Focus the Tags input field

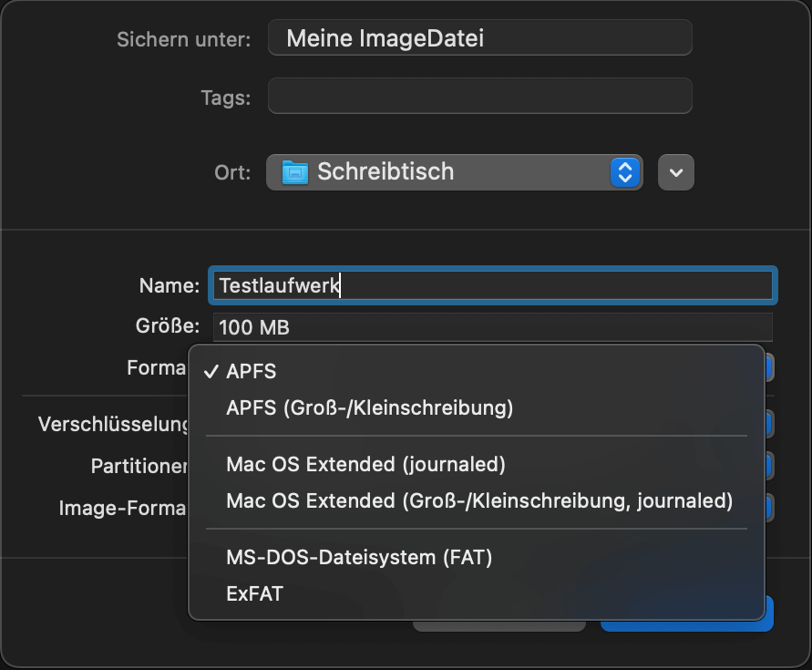tap(480, 96)
